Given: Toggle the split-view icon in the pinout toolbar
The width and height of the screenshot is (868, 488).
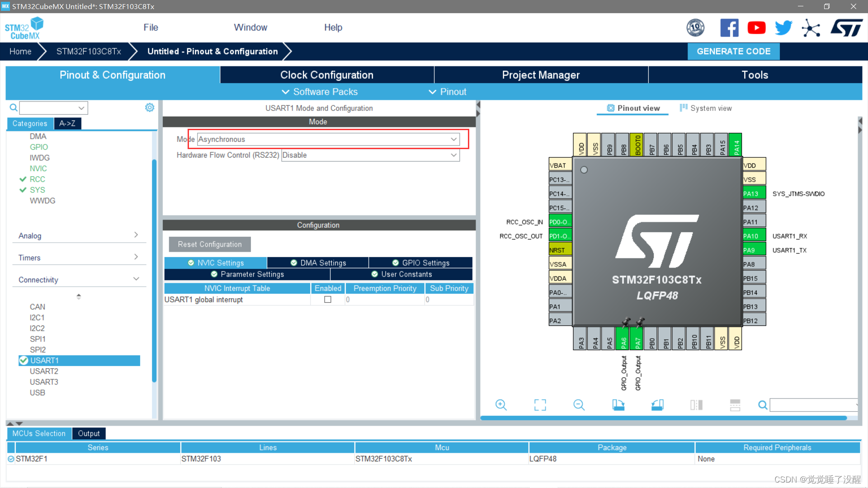Looking at the screenshot, I should coord(696,405).
